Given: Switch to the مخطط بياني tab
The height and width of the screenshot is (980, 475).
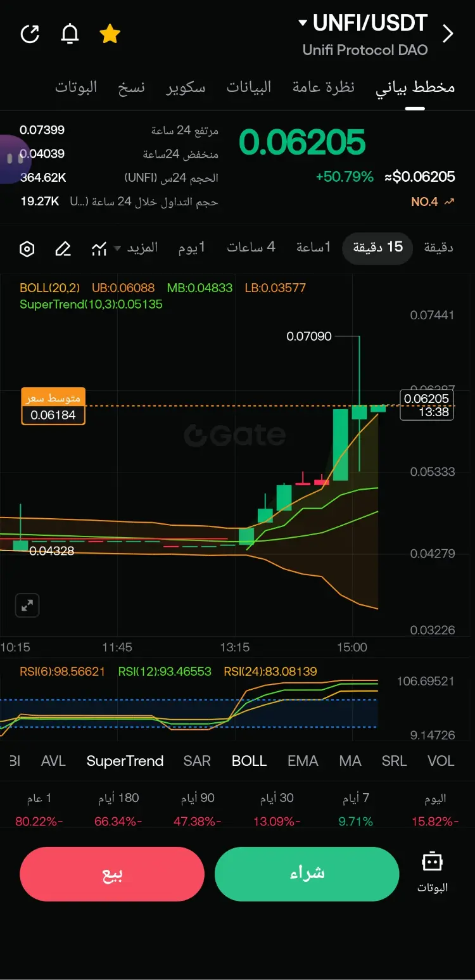Looking at the screenshot, I should pos(415,87).
